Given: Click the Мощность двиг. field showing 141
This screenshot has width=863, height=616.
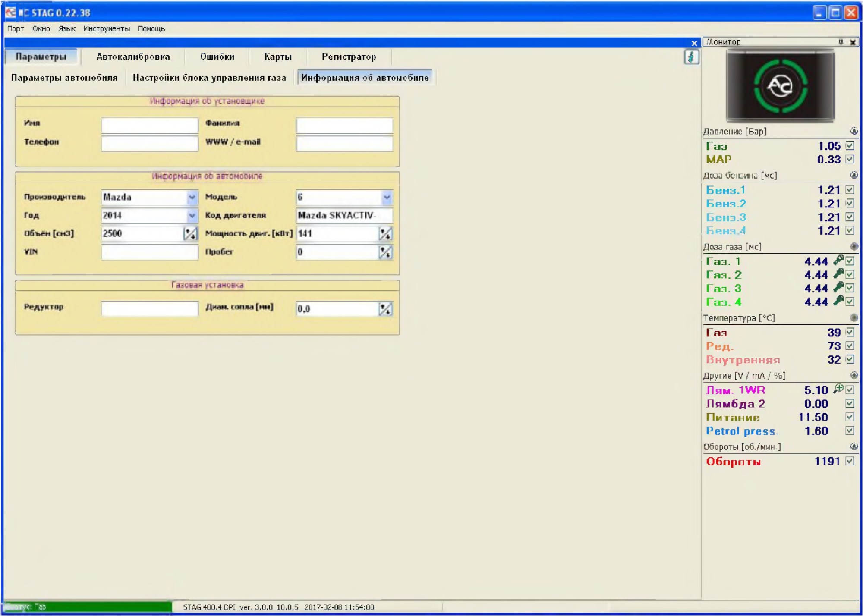Looking at the screenshot, I should pos(337,234).
